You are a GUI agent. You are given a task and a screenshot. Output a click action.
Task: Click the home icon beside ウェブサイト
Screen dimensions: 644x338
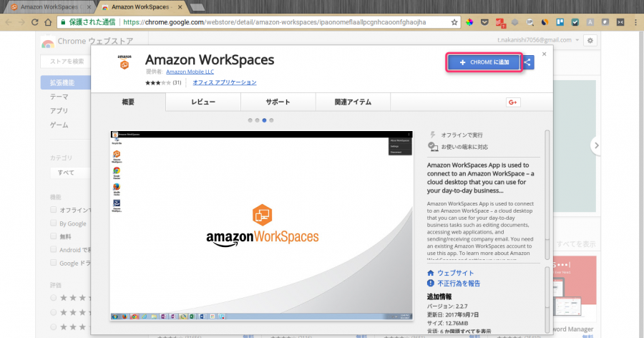[x=431, y=273]
